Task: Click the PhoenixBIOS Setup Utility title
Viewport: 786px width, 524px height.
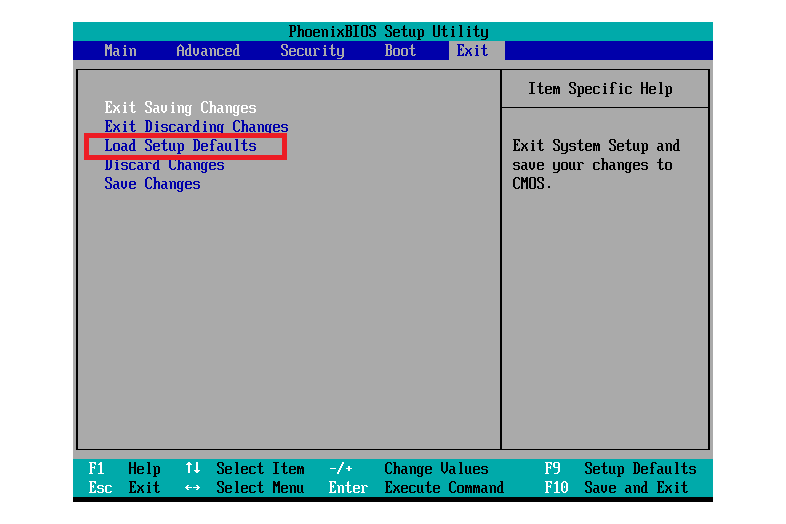Action: click(388, 32)
